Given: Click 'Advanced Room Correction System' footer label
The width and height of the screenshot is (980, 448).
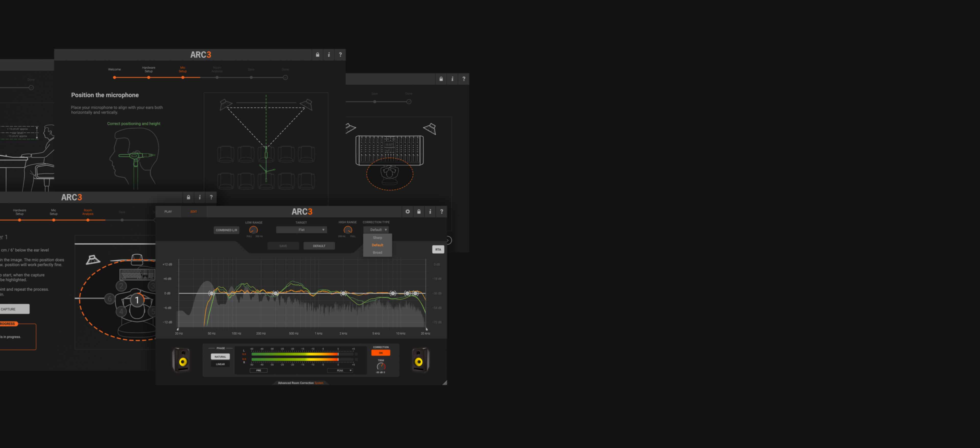Looking at the screenshot, I should (x=301, y=383).
